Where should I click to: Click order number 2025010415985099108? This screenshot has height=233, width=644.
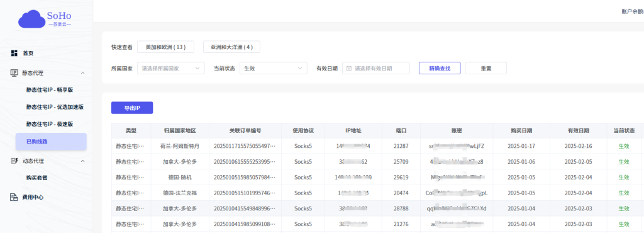(x=245, y=224)
